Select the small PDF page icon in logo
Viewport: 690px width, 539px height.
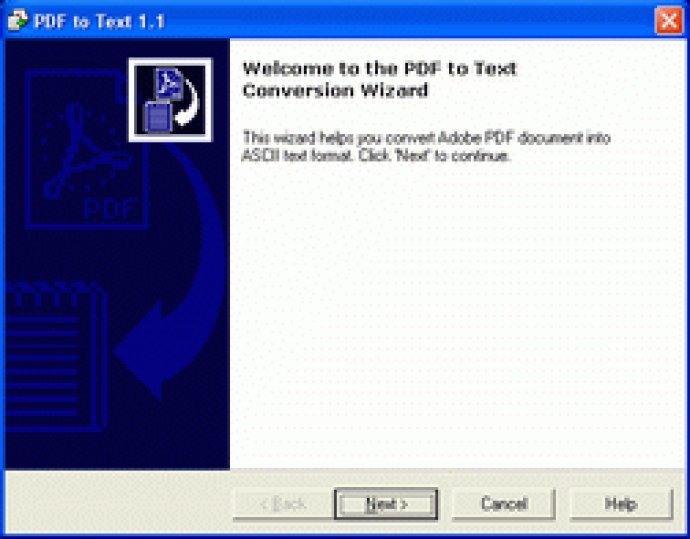pos(169,84)
